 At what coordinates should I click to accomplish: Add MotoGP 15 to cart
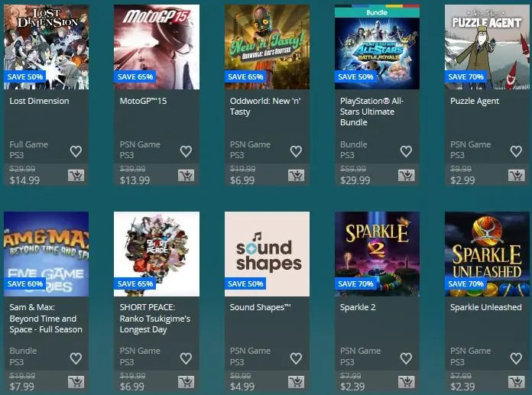point(187,175)
